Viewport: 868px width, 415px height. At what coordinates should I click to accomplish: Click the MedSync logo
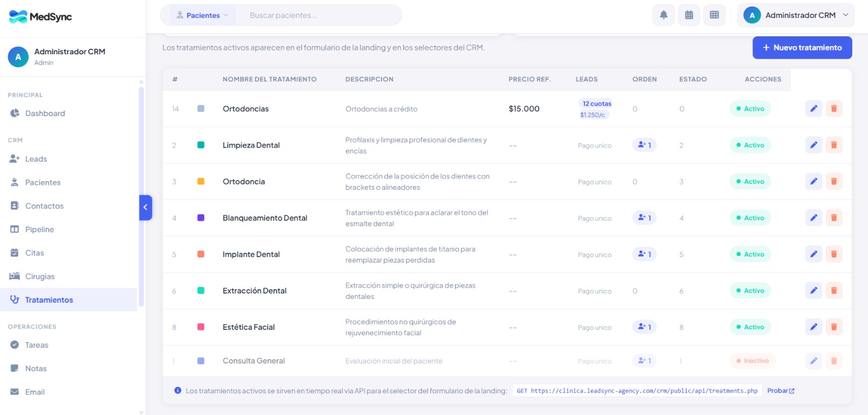coord(41,17)
